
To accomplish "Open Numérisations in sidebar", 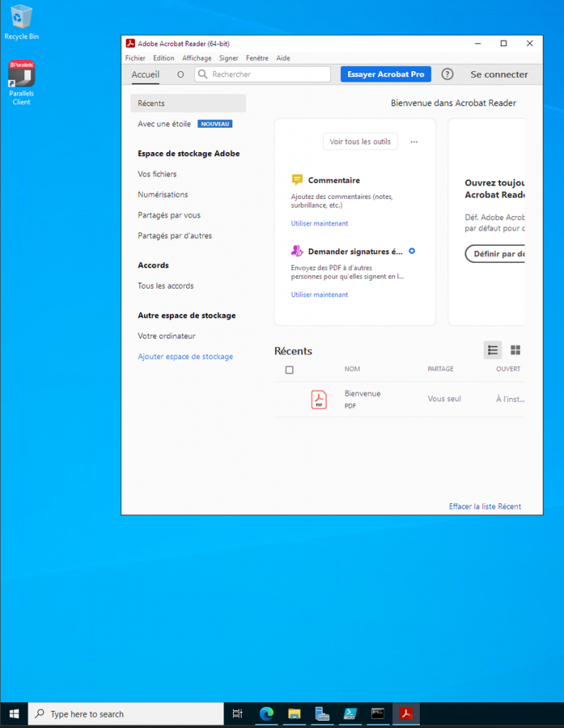I will click(163, 195).
